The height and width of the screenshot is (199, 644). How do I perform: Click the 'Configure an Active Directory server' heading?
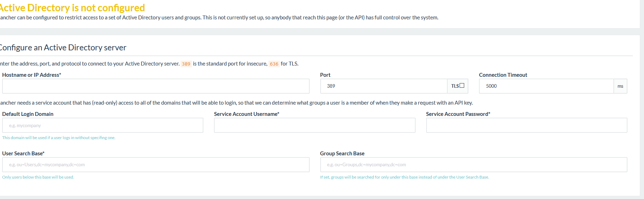click(63, 48)
